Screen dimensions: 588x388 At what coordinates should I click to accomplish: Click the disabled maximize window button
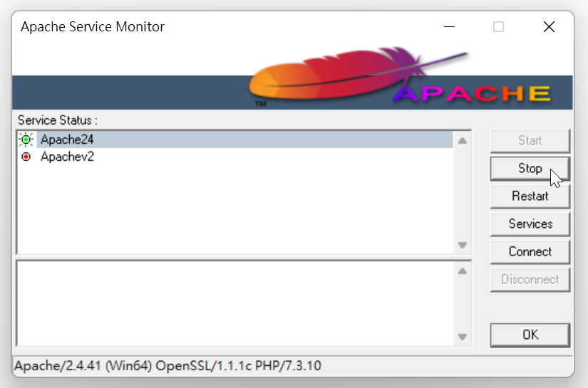498,27
